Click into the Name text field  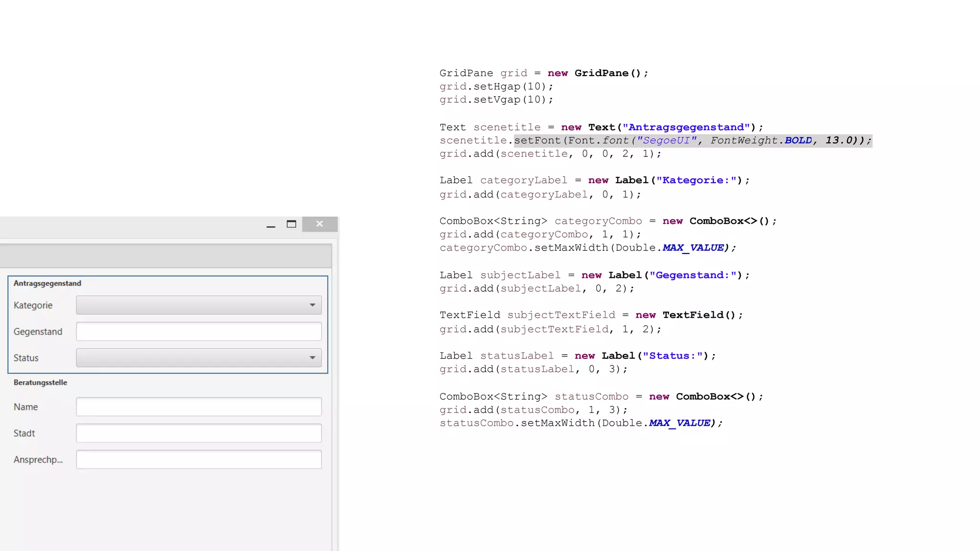tap(199, 407)
